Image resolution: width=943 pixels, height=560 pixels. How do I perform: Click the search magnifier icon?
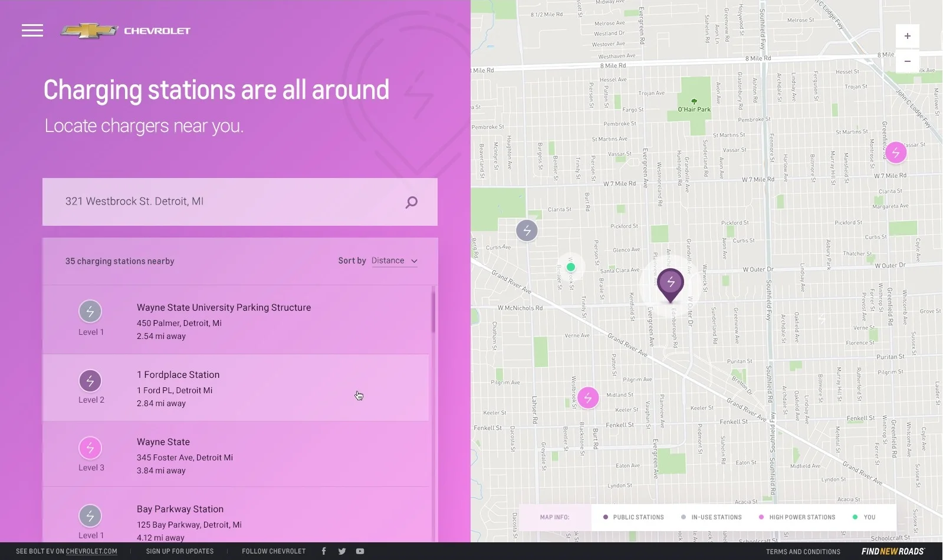[x=412, y=202]
